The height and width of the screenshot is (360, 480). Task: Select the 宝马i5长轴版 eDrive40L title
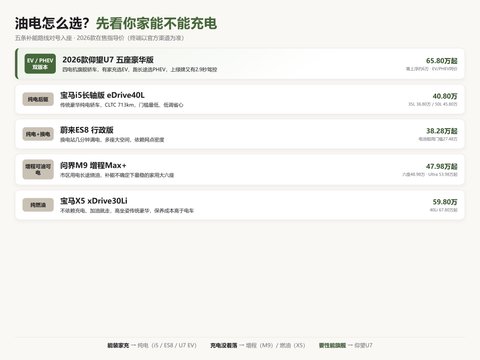click(102, 95)
